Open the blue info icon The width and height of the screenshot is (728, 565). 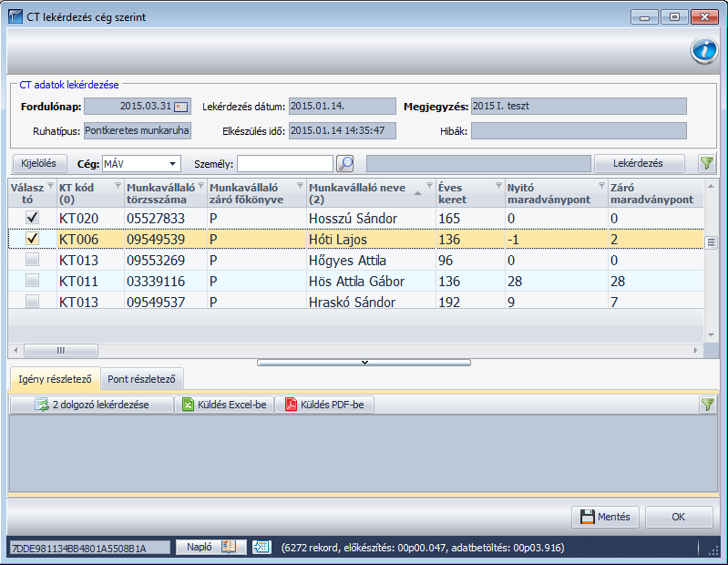pyautogui.click(x=704, y=50)
